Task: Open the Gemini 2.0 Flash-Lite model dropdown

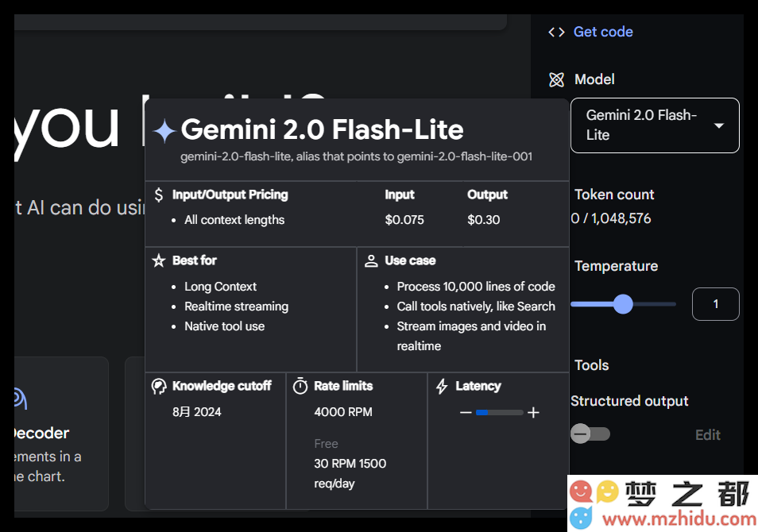Action: pyautogui.click(x=655, y=125)
